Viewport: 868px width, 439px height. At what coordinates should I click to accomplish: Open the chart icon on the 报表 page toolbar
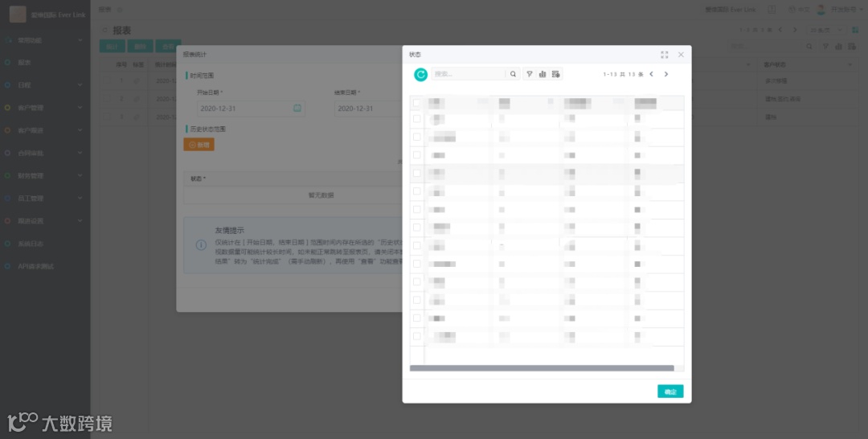(x=838, y=47)
